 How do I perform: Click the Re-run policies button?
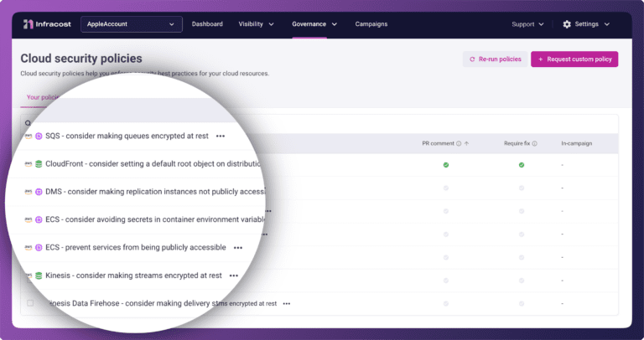(x=495, y=59)
